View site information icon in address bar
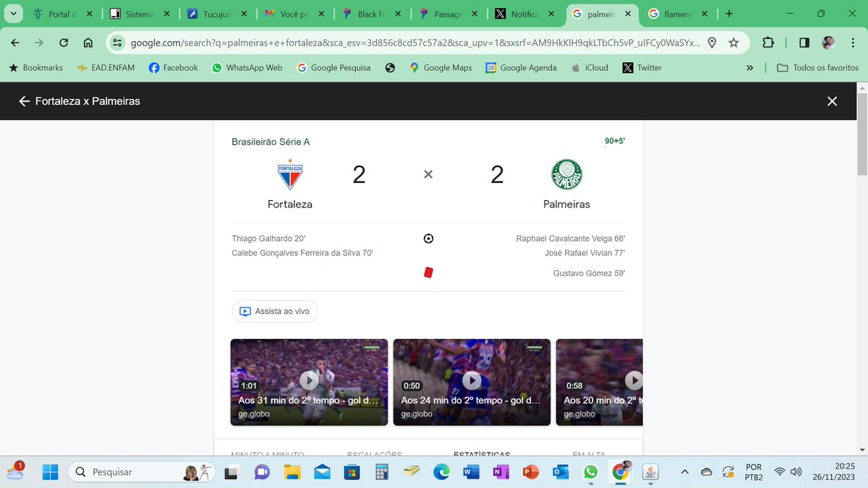Viewport: 868px width, 488px height. (x=118, y=43)
